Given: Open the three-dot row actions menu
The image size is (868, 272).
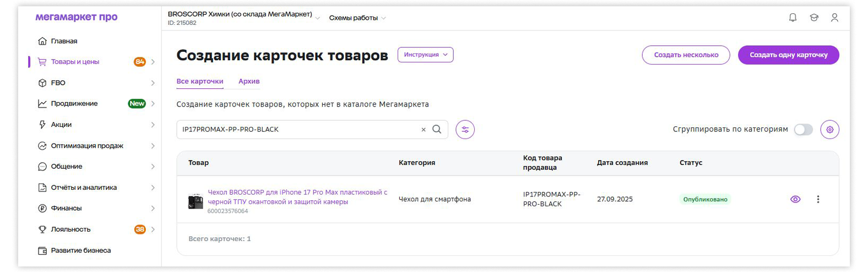Looking at the screenshot, I should [818, 199].
